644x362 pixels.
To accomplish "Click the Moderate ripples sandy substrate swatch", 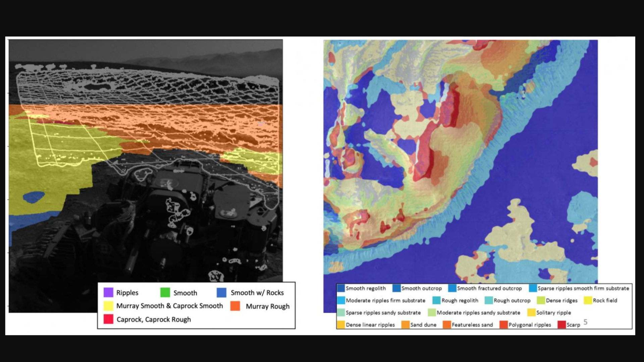I will 432,312.
